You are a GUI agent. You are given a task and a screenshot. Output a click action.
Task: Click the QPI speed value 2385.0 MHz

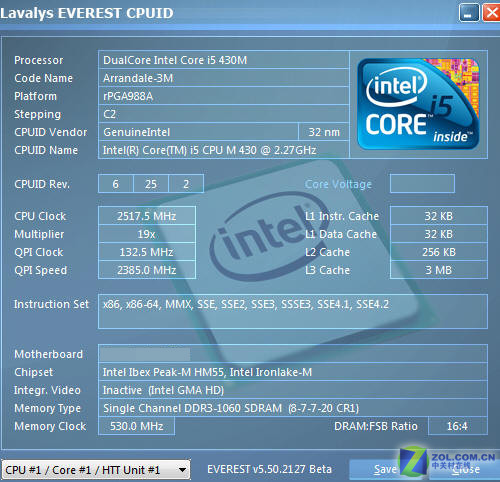[147, 270]
